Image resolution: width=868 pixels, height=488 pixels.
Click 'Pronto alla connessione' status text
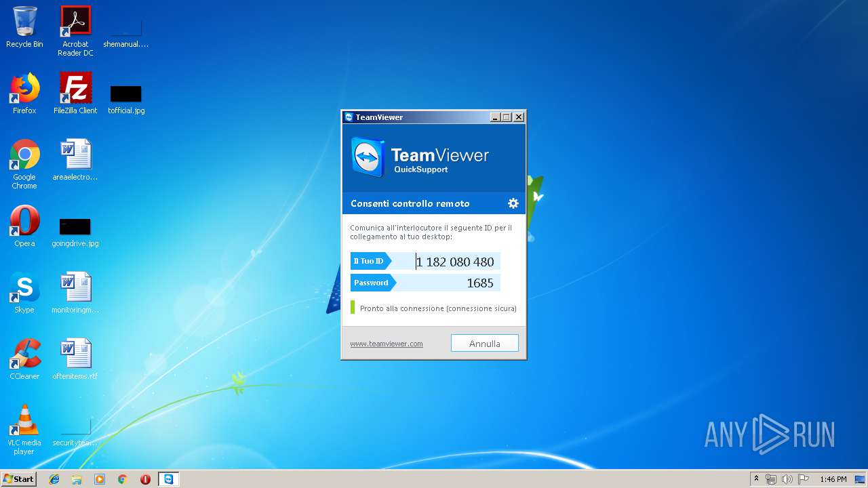point(438,308)
